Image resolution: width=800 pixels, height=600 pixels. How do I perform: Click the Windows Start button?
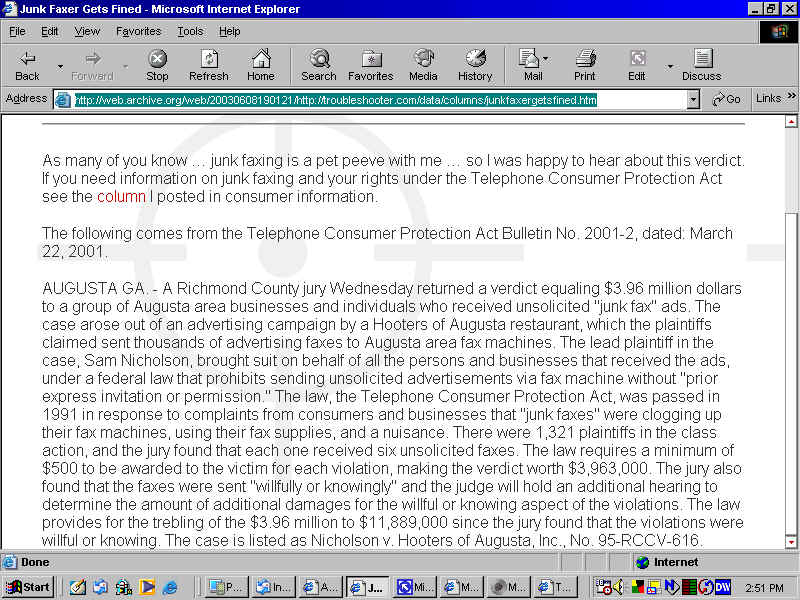(x=28, y=587)
